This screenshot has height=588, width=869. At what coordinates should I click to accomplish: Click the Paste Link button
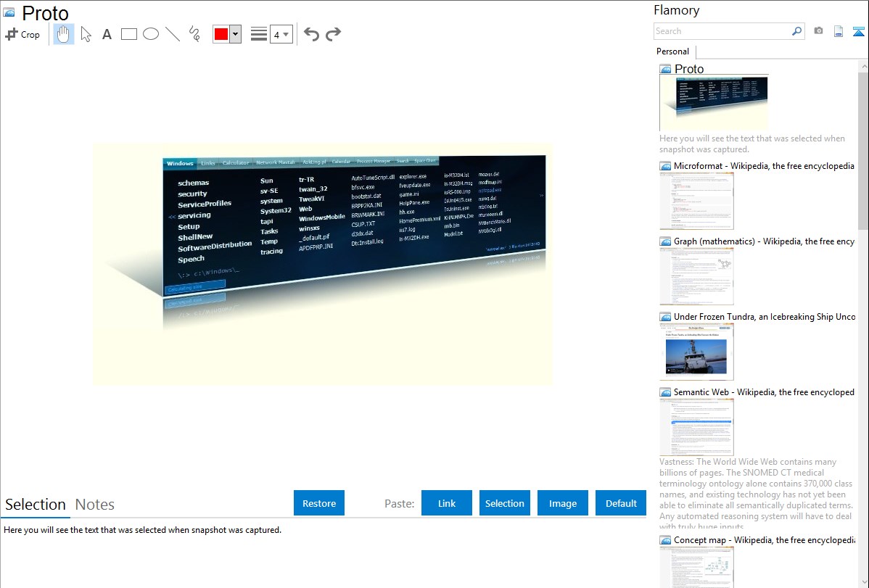pyautogui.click(x=447, y=503)
